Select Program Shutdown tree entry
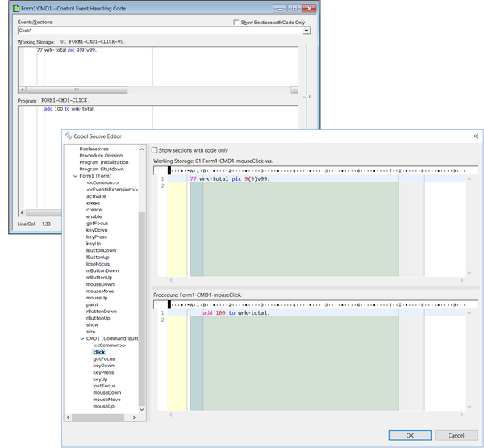This screenshot has height=448, width=484. click(x=102, y=170)
